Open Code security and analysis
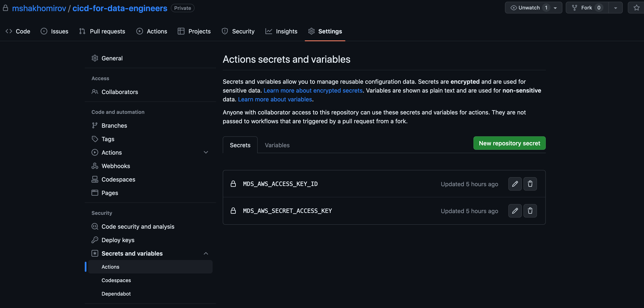The height and width of the screenshot is (308, 644). point(138,227)
